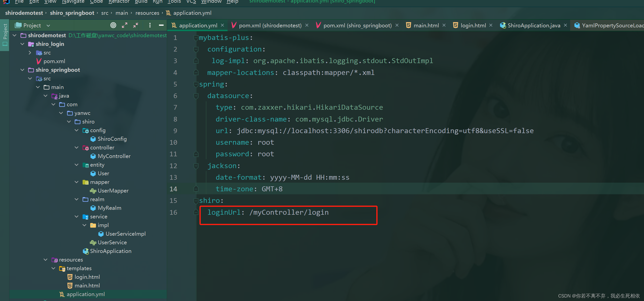Open the Refactor menu
Image resolution: width=644 pixels, height=301 pixels.
tap(119, 2)
